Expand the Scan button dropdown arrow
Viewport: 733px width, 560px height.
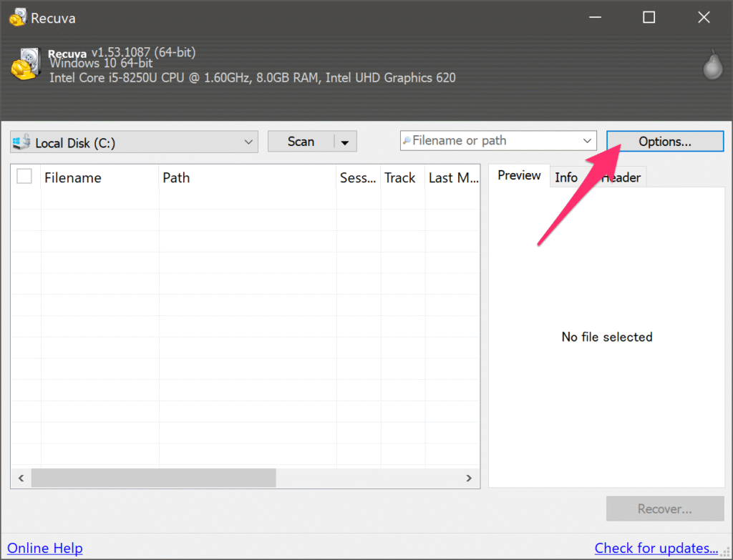point(345,142)
